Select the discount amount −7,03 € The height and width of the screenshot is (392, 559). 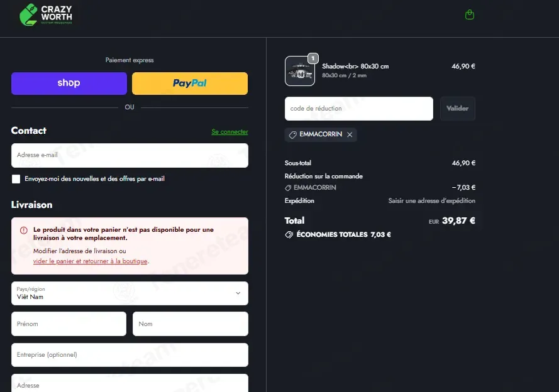[463, 187]
